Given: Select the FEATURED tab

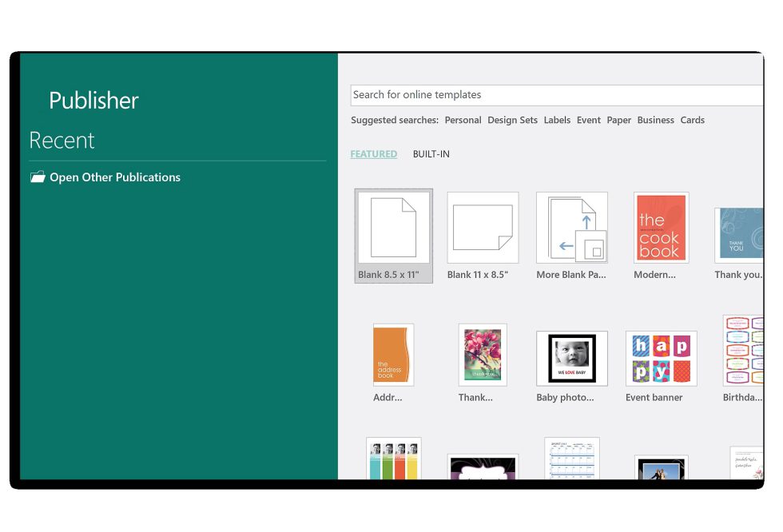Looking at the screenshot, I should 373,153.
